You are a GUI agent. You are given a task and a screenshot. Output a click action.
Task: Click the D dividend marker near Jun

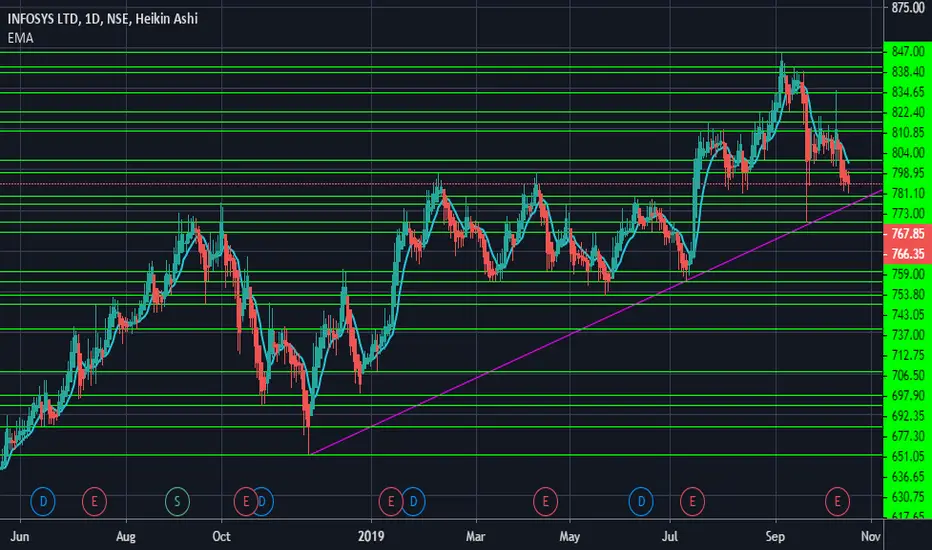pos(43,501)
